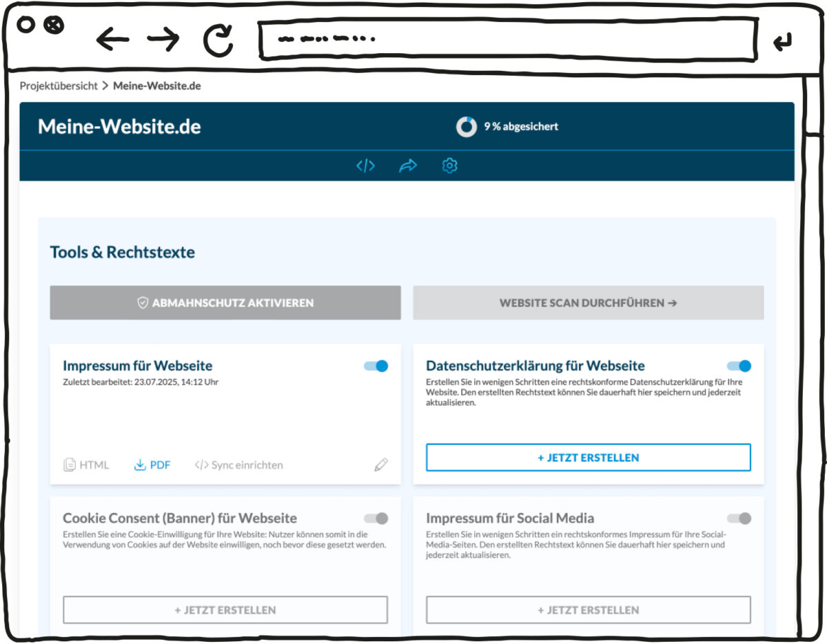Click Website Scan durchführen button
The width and height of the screenshot is (827, 644).
(588, 303)
